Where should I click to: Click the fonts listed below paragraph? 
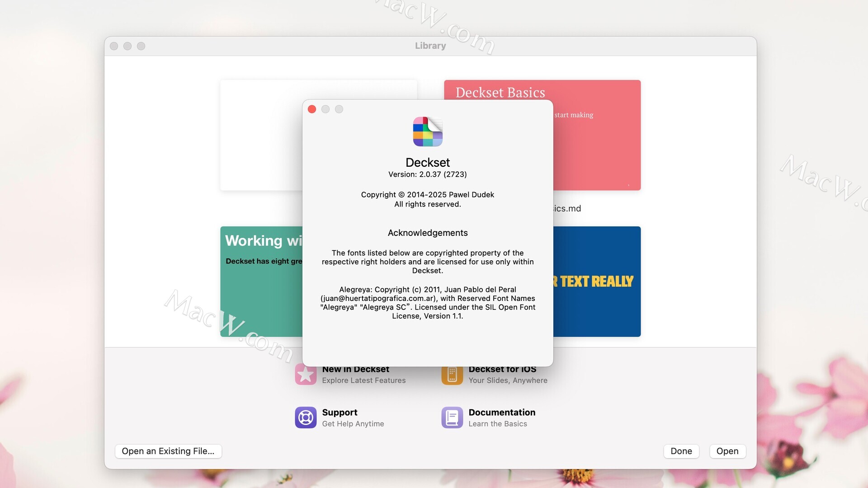pos(428,262)
